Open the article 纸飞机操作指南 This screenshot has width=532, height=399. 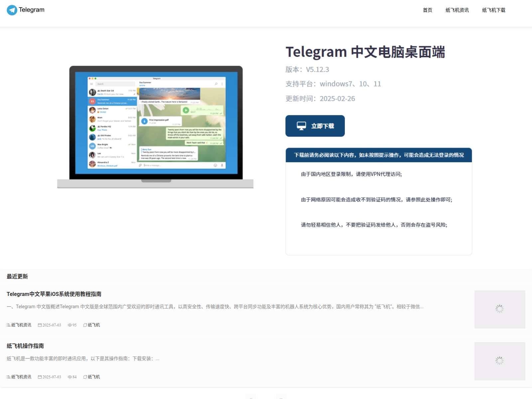[x=25, y=346]
